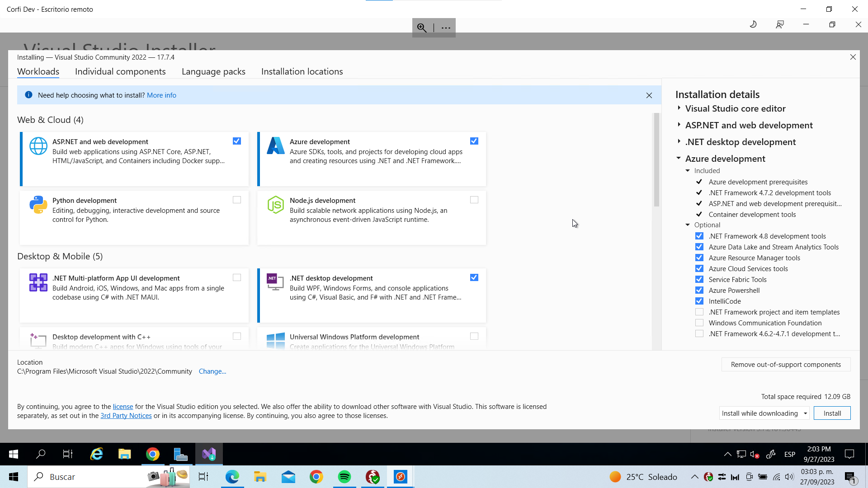This screenshot has width=868, height=488.
Task: Click the Node.js development logo icon
Action: 275,205
